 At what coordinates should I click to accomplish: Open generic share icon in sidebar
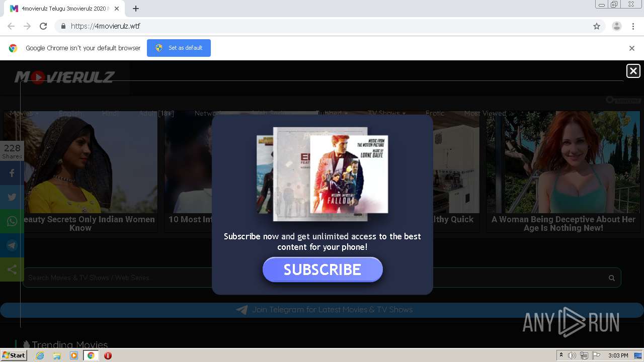12,269
